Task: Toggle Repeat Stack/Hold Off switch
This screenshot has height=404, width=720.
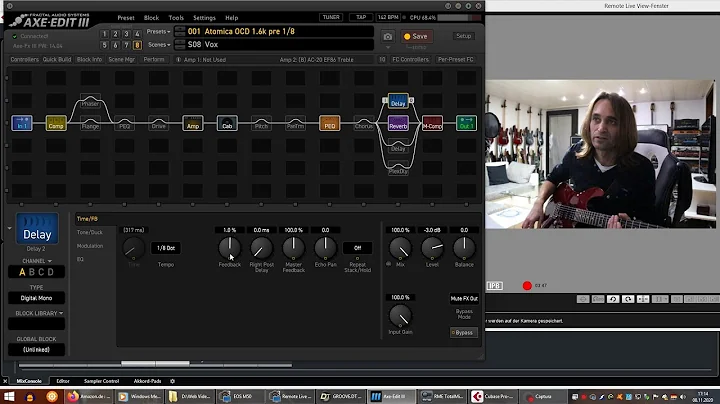Action: (357, 248)
